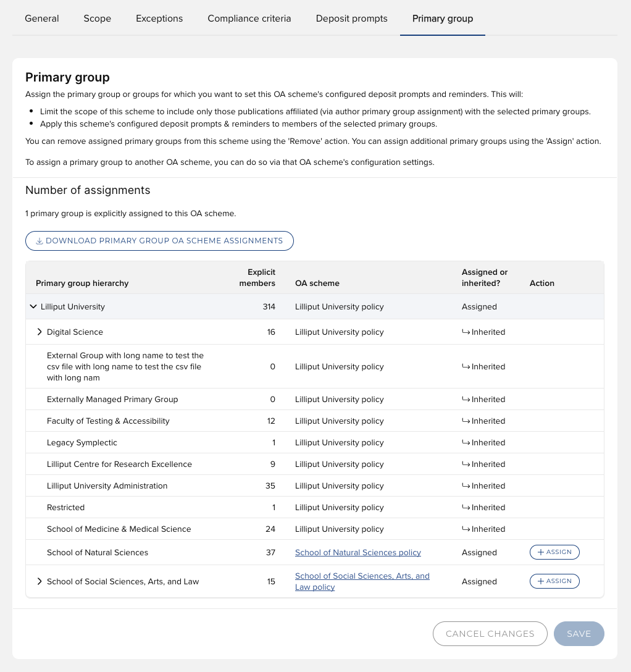Assign School of Social Sciences, Arts, and Law
The image size is (631, 672).
(x=554, y=581)
